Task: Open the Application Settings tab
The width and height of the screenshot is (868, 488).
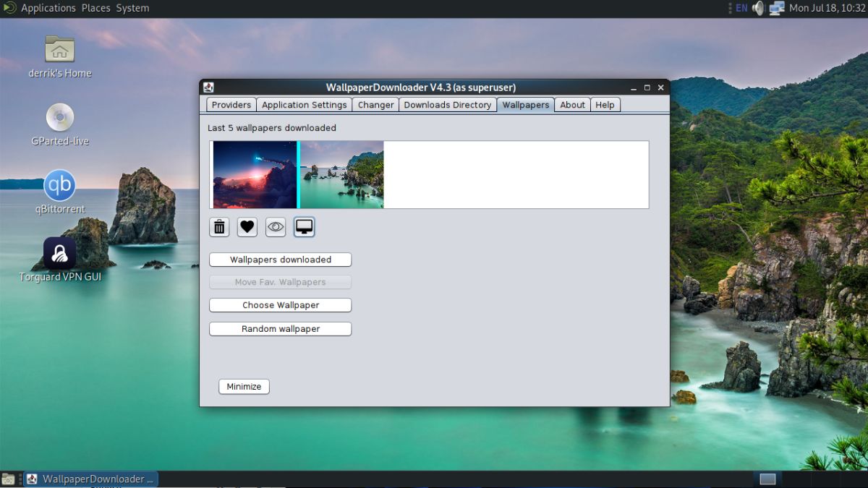Action: [304, 104]
